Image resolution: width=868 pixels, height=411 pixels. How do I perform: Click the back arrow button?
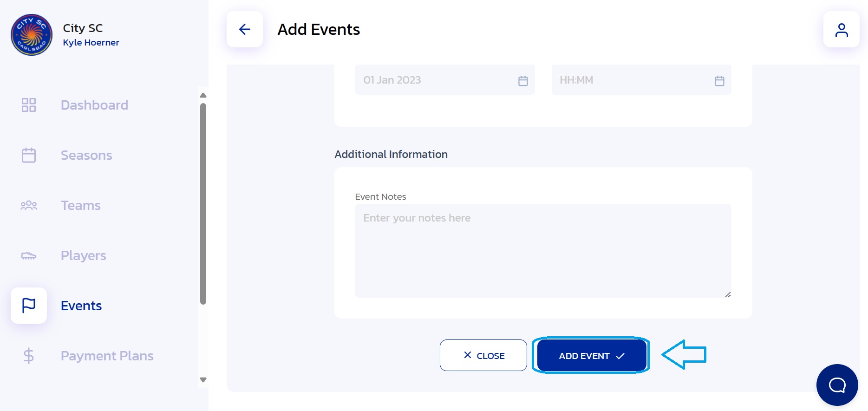(x=245, y=29)
